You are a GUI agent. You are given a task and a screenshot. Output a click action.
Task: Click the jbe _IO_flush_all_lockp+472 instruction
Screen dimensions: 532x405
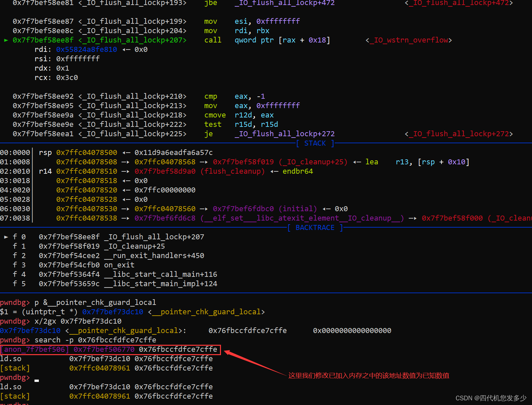(263, 3)
